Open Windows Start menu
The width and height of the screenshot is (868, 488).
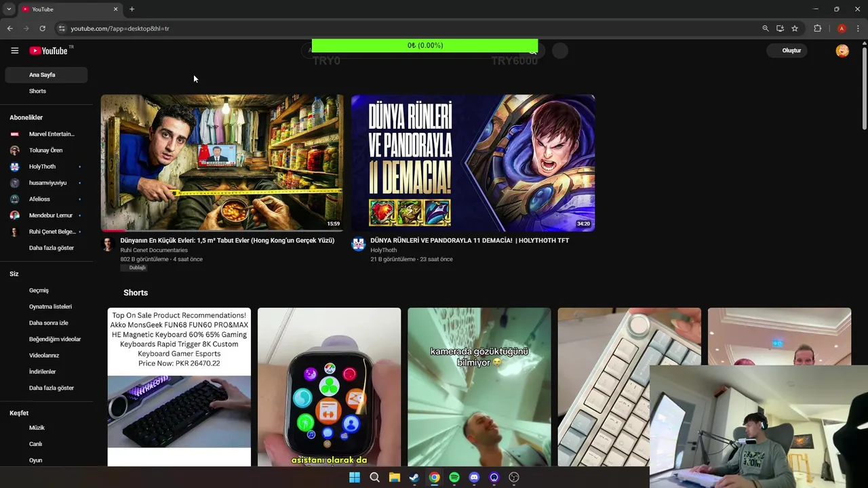click(x=355, y=477)
